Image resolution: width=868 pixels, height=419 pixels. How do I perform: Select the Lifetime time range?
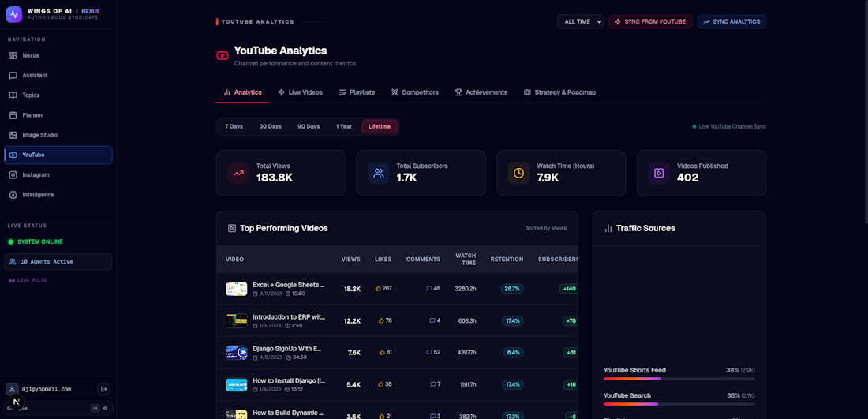[x=380, y=127]
